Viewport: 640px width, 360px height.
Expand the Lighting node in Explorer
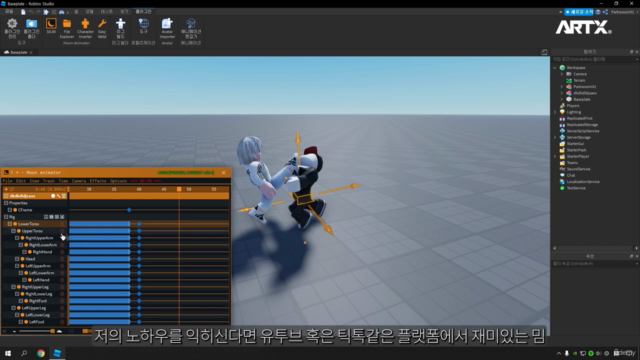click(555, 112)
